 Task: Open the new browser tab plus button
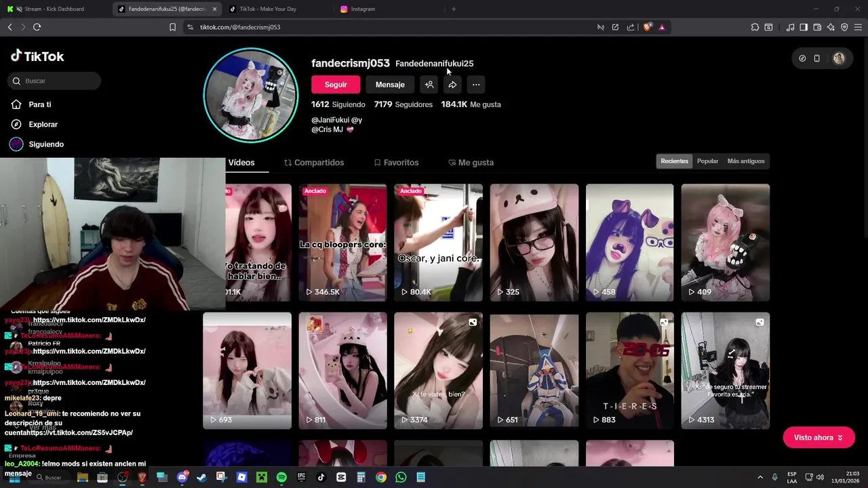click(x=454, y=9)
